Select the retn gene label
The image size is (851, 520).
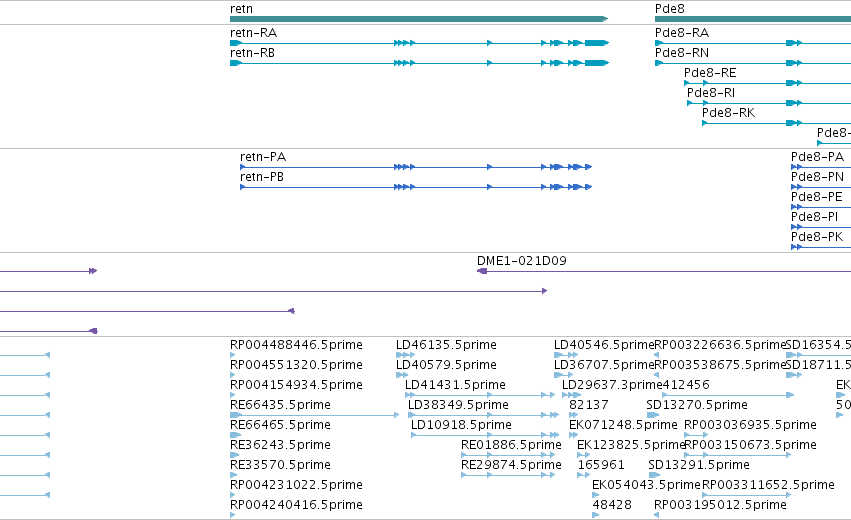click(x=241, y=9)
